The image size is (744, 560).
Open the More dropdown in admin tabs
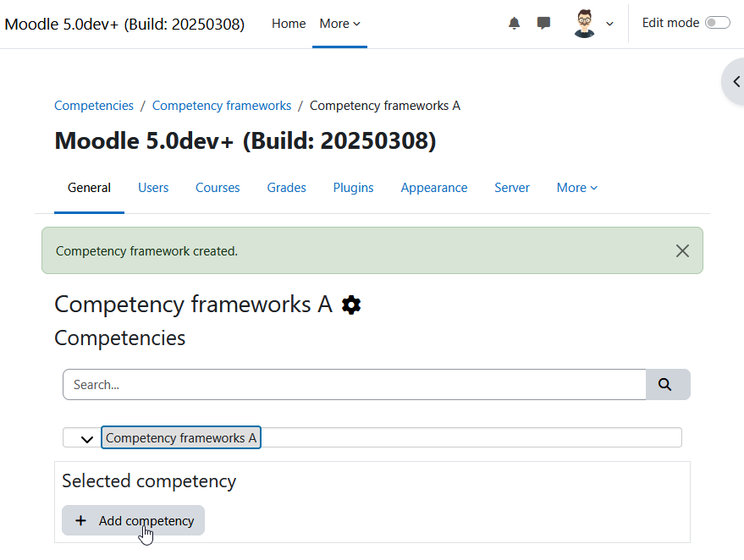pos(577,188)
